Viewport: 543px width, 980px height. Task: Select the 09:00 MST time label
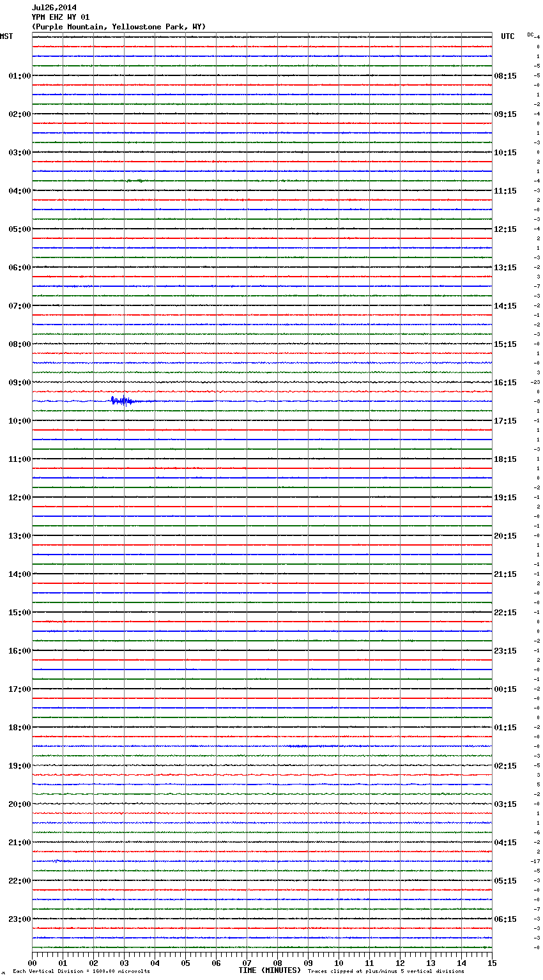(19, 383)
